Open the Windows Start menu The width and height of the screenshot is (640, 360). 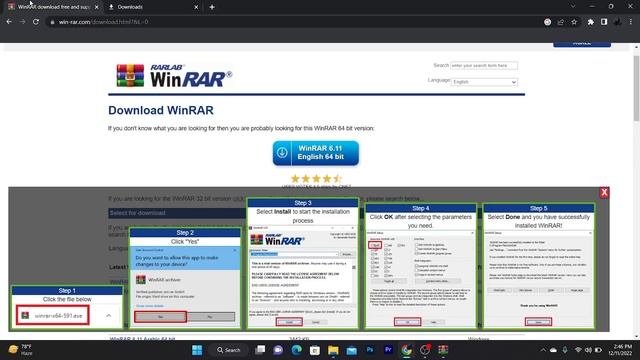coord(197,350)
